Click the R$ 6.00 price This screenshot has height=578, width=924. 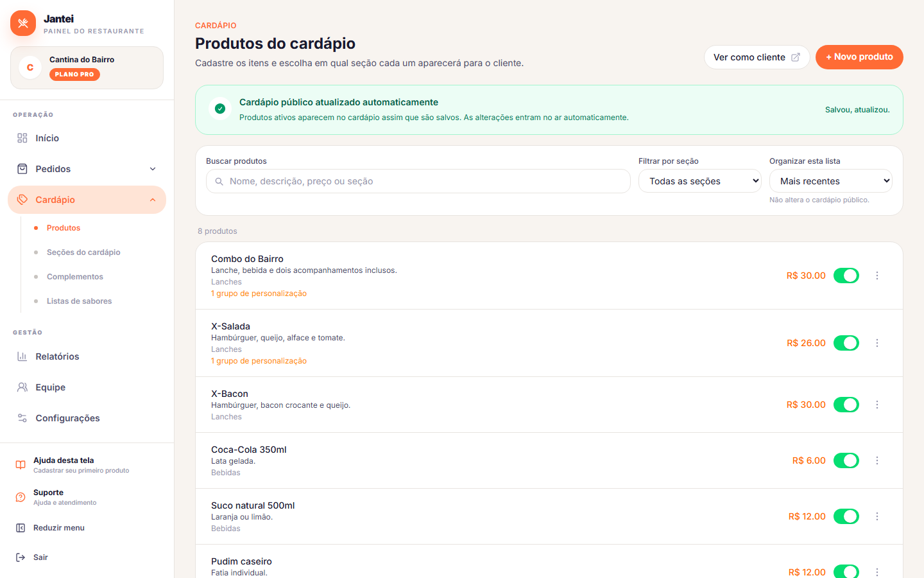click(x=809, y=460)
